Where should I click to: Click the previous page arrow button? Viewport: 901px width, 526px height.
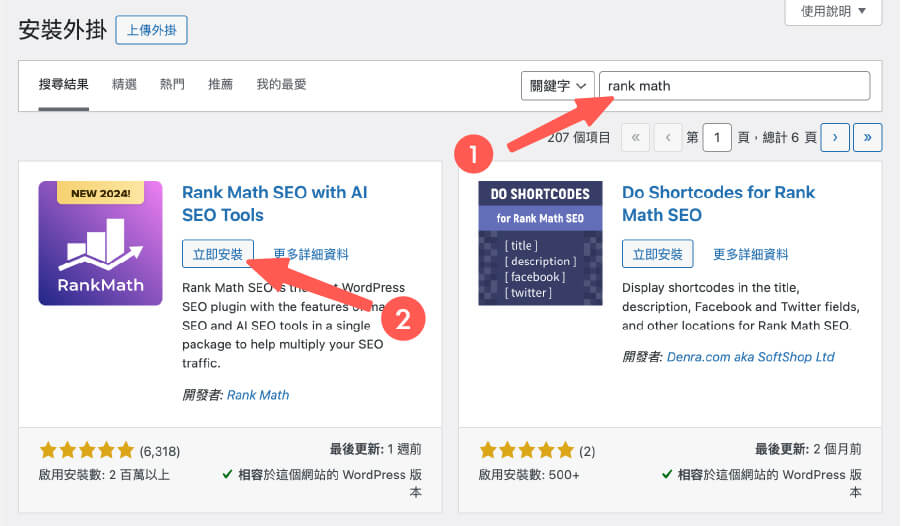[x=668, y=137]
